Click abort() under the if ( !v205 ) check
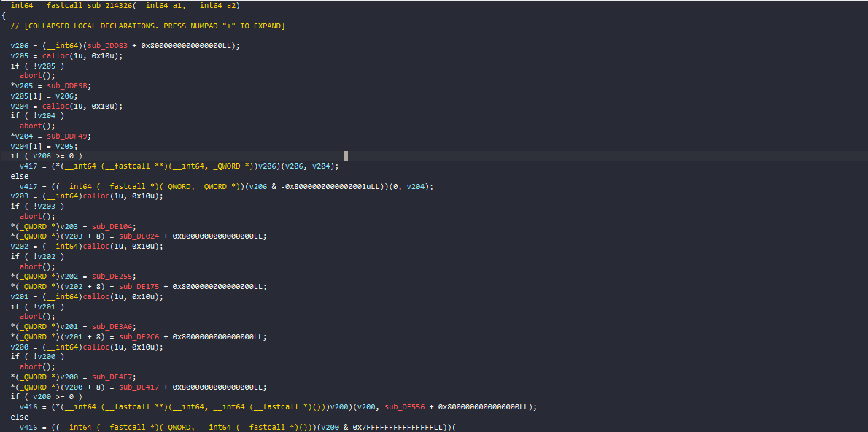The width and height of the screenshot is (868, 432). [x=38, y=76]
